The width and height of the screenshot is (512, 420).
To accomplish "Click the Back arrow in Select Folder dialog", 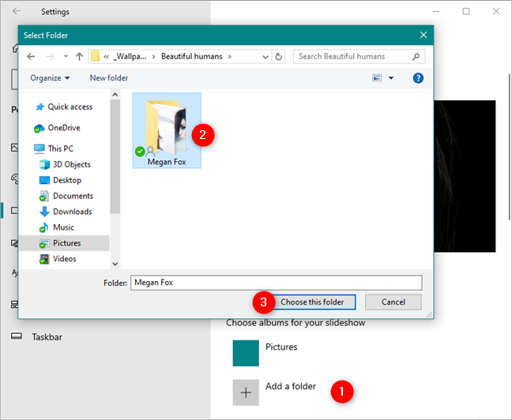I will (x=31, y=57).
